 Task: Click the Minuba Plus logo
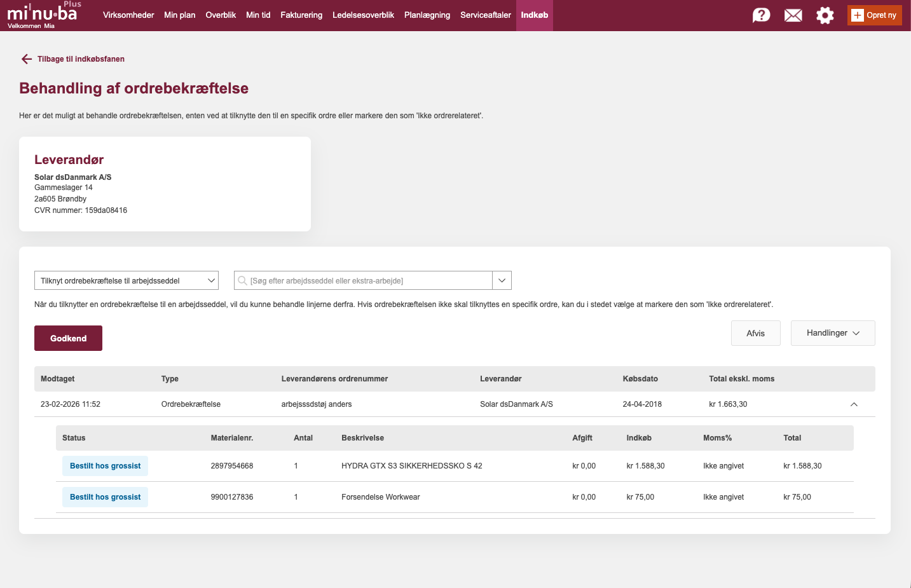[43, 15]
